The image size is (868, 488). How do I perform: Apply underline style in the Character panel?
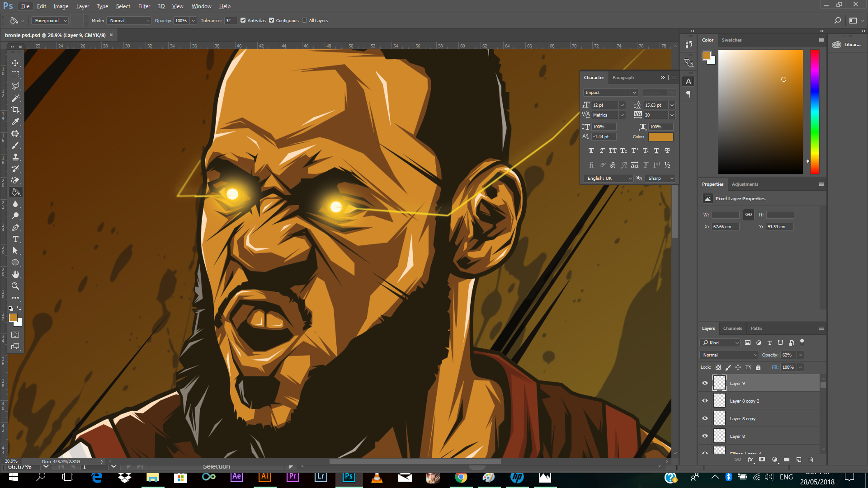tap(656, 151)
